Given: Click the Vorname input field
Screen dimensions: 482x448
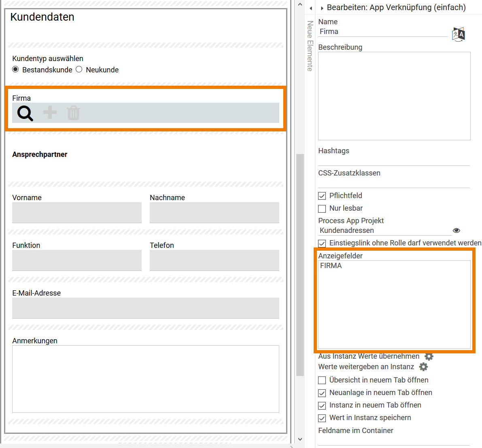Looking at the screenshot, I should pos(77,213).
